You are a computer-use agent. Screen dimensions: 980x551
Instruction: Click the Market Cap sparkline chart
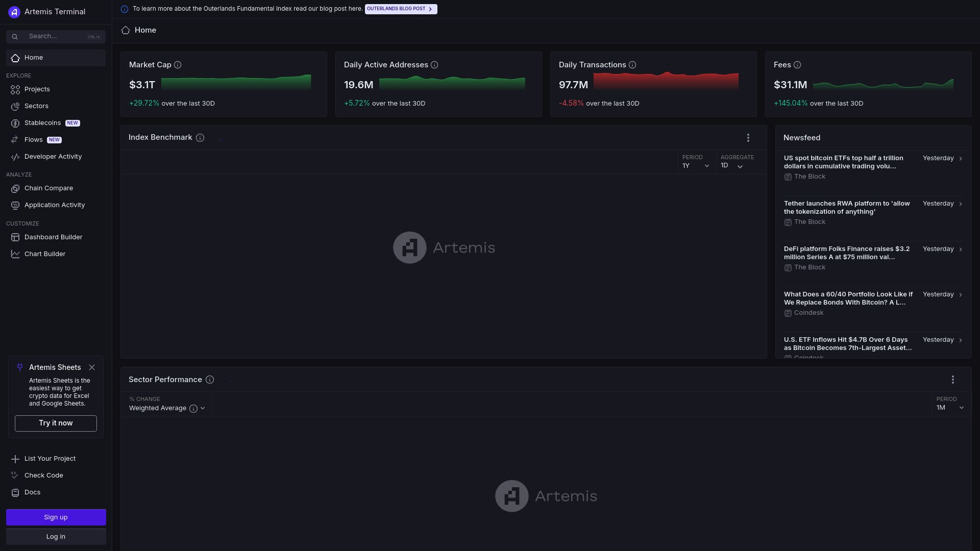[x=236, y=83]
